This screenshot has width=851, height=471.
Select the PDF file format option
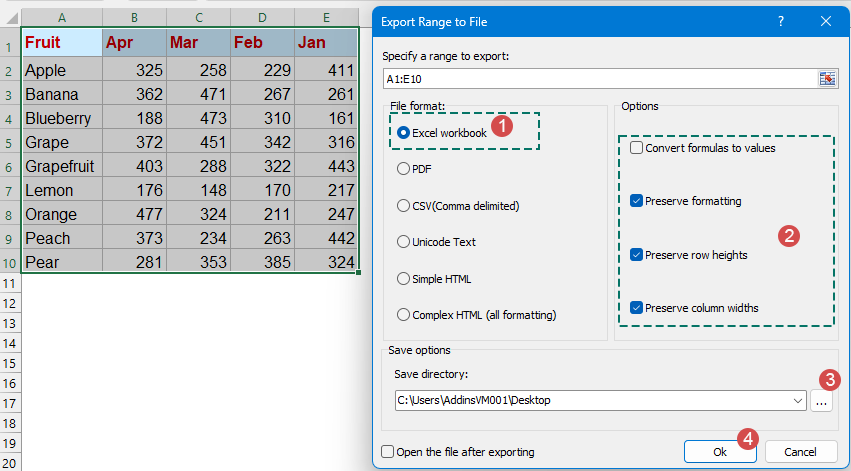point(404,169)
